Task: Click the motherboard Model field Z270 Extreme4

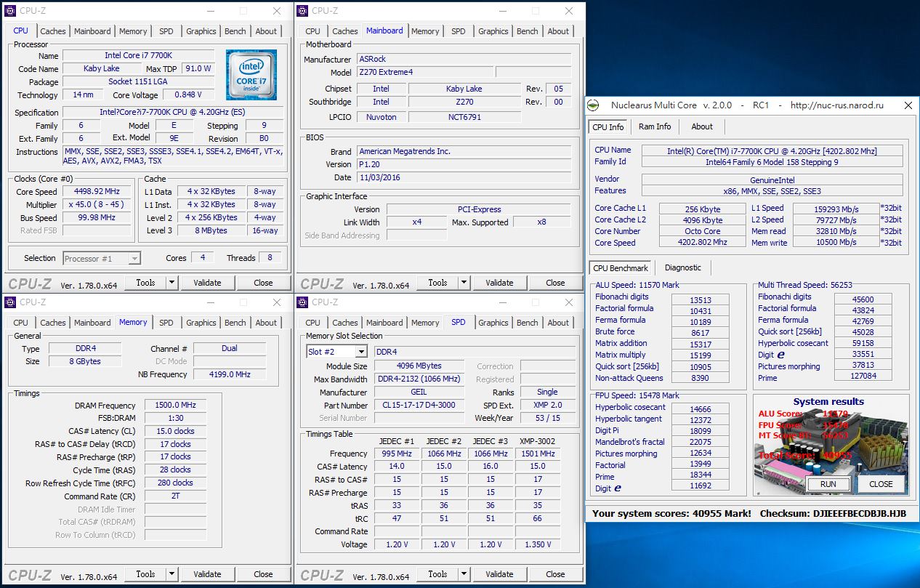Action: point(424,73)
